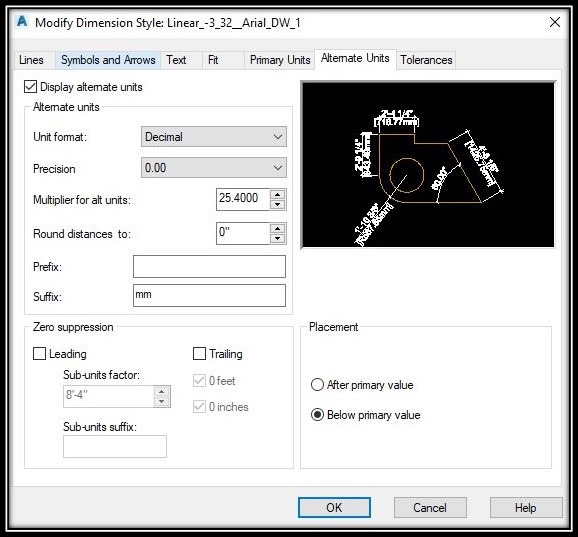The width and height of the screenshot is (578, 537).
Task: Click the Round distances to field
Action: click(243, 233)
